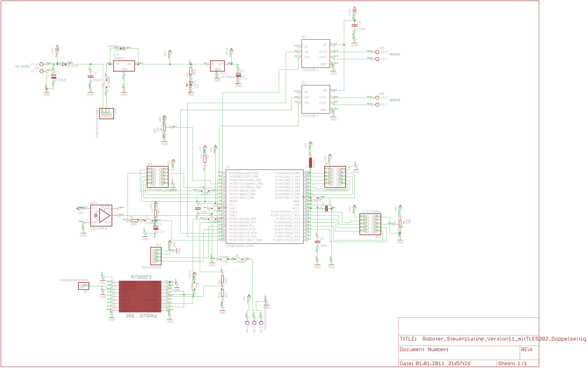Click the 868....870Mhz frequency label
Viewport: 588px width, 368px height.
click(x=141, y=316)
